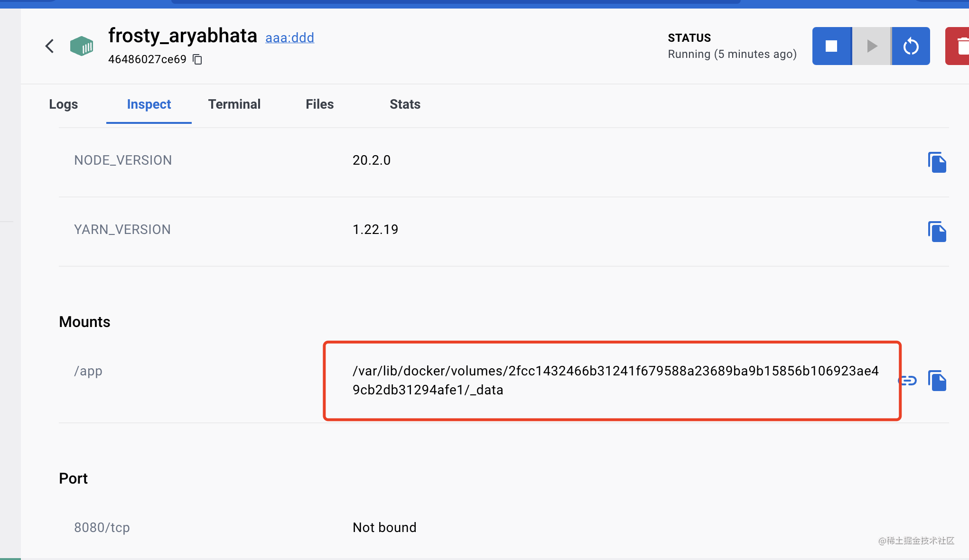Restart the frosty_aryabhata container
This screenshot has width=969, height=560.
click(x=911, y=46)
